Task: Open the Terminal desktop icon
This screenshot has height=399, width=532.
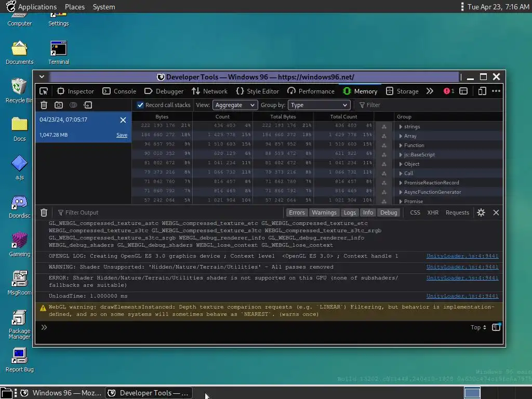Action: click(59, 52)
